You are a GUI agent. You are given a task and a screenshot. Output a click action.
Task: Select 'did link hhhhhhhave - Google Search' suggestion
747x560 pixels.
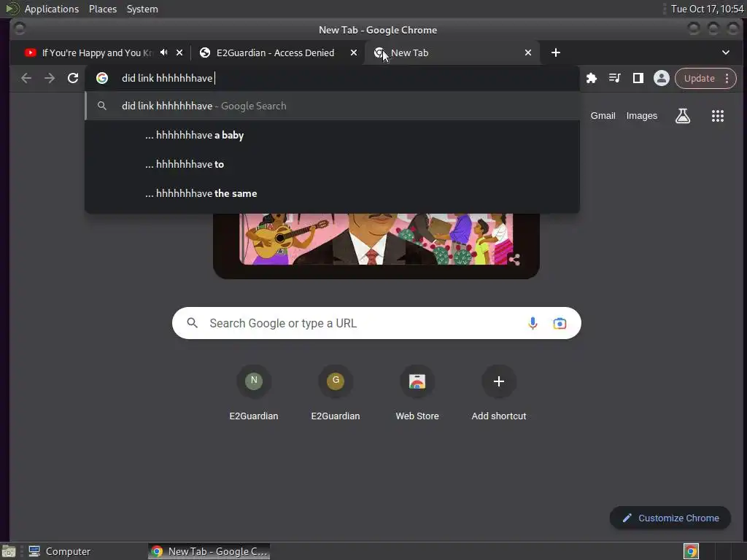333,106
